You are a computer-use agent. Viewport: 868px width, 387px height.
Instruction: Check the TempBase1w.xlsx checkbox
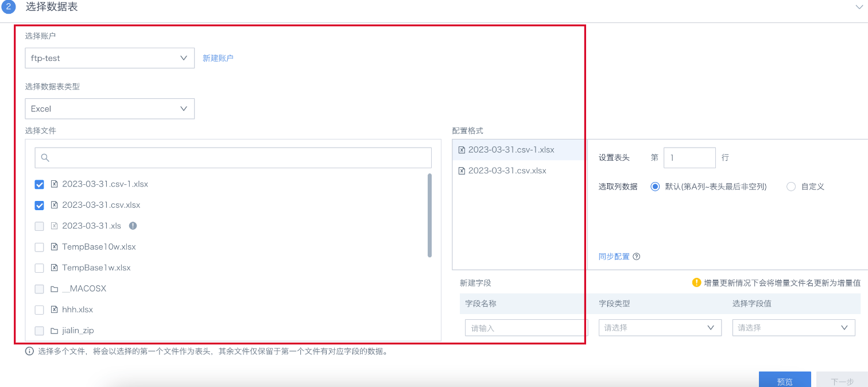40,268
